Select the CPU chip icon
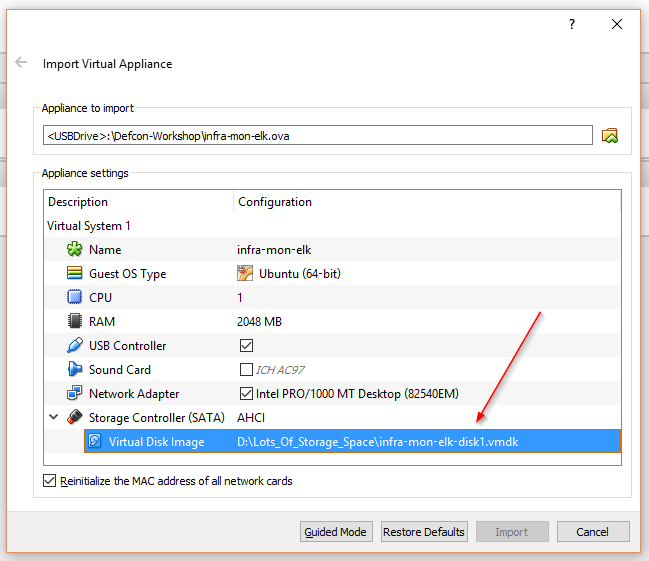 74,298
